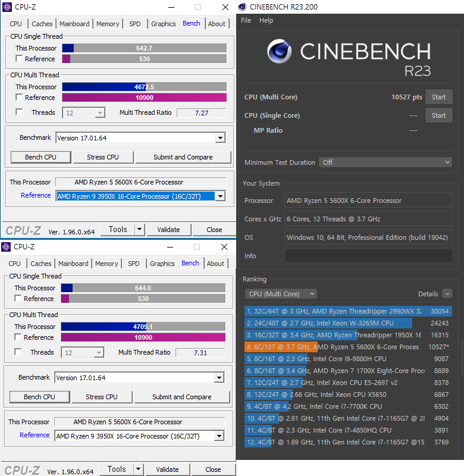The width and height of the screenshot is (464, 476).
Task: Switch to the Graphics tab in the bottom CPU-Z window
Action: point(162,264)
